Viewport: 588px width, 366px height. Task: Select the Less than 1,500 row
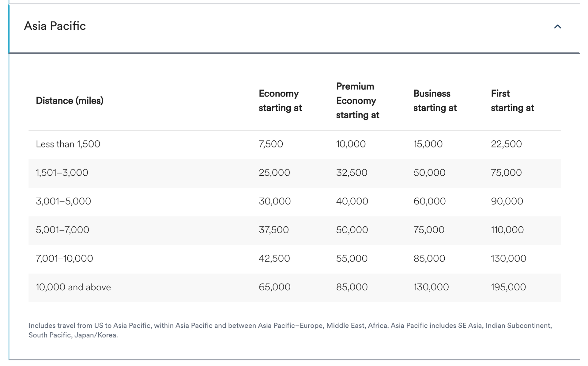[68, 144]
